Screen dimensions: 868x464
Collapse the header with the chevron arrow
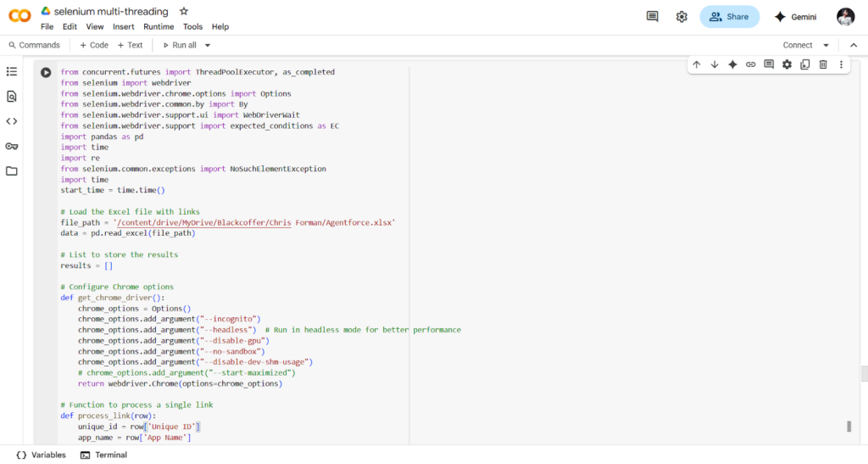pos(853,45)
